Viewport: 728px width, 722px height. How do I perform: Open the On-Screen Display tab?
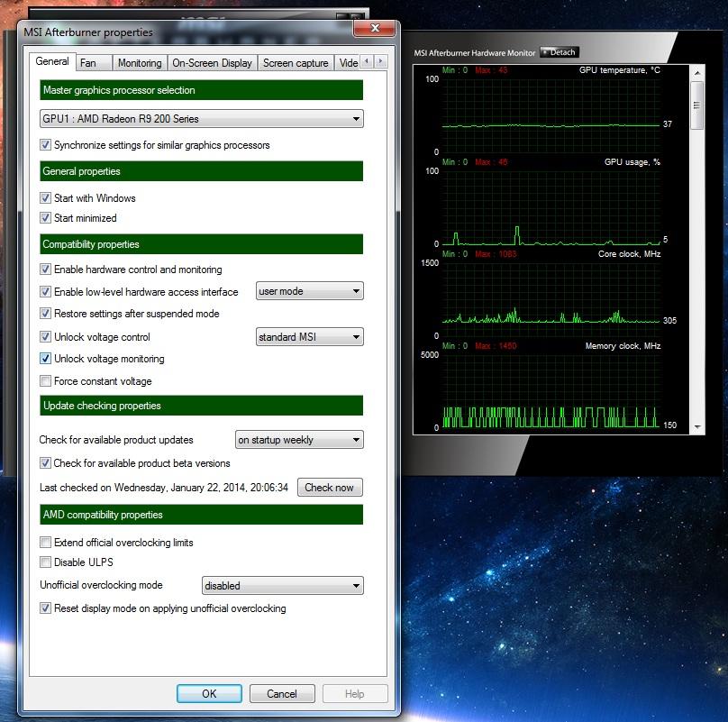(x=212, y=63)
